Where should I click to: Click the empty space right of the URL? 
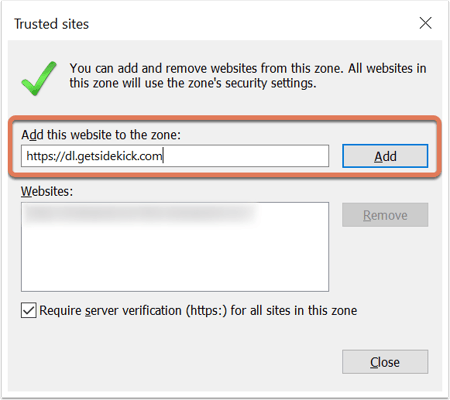[x=246, y=156]
